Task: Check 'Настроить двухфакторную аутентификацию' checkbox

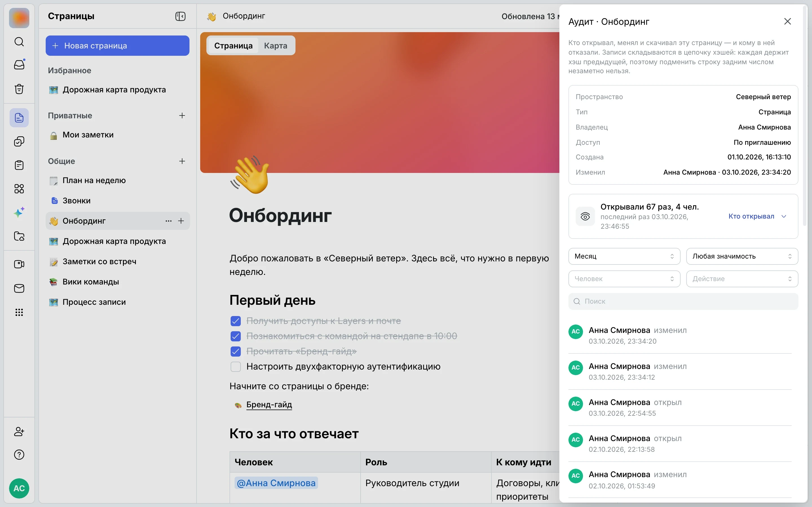Action: 235,366
